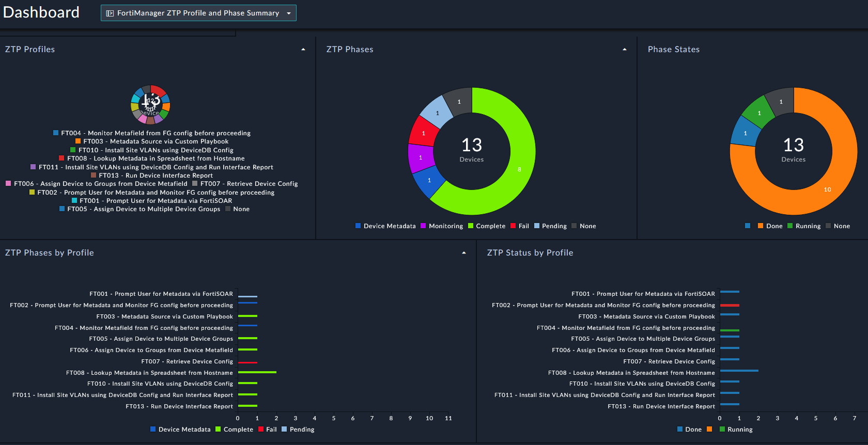
Task: Click the small ZTP Profiles donut chart
Action: [x=150, y=105]
